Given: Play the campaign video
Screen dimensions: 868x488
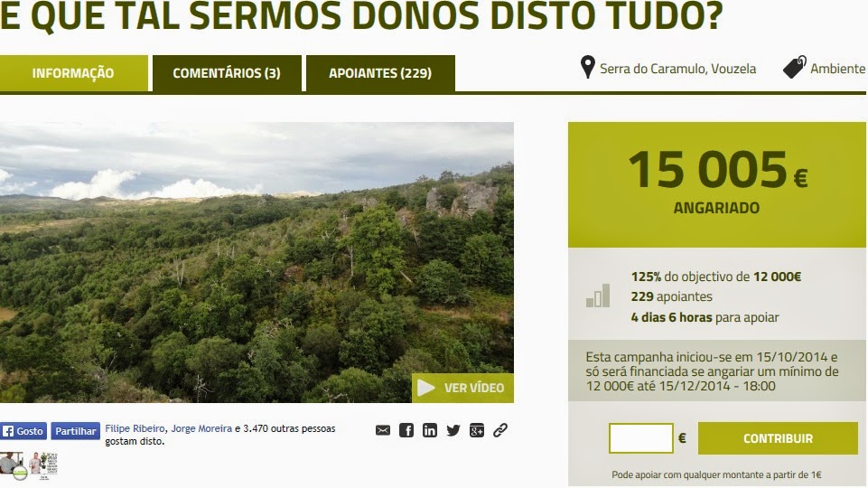Looking at the screenshot, I should tap(462, 388).
